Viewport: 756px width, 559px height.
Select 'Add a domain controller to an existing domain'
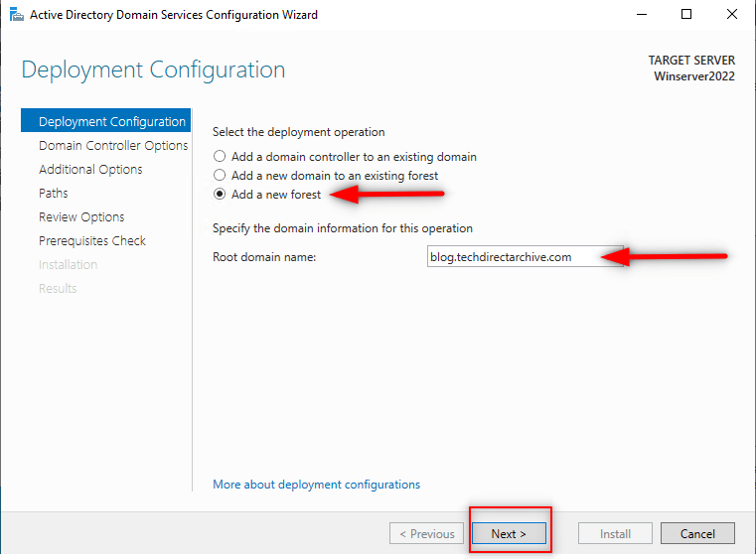(221, 157)
